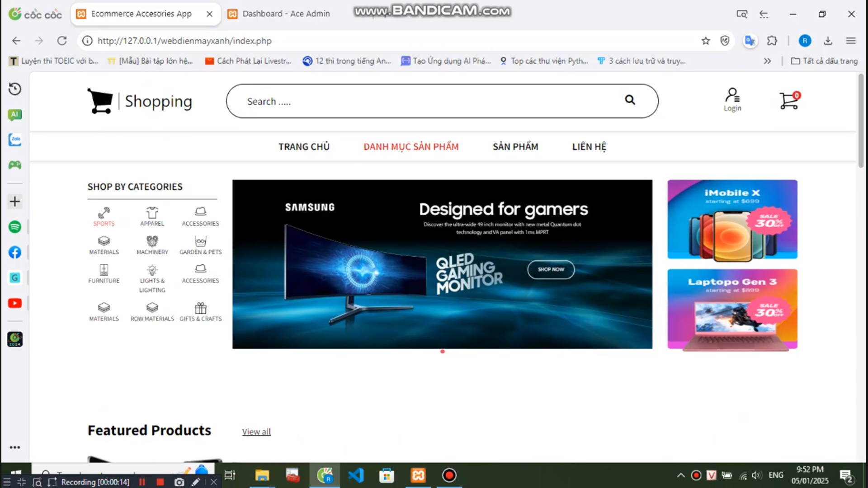Close the Ecommerce Accesories App tab

(210, 14)
